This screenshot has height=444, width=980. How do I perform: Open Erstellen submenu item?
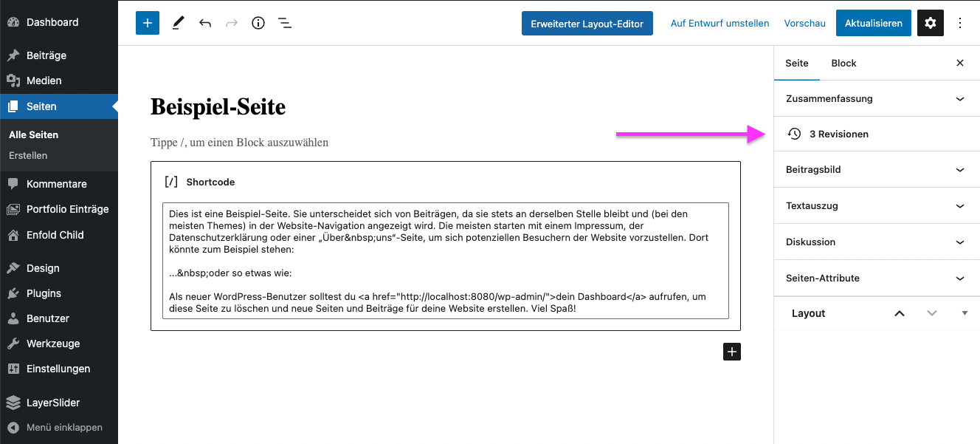(x=28, y=155)
